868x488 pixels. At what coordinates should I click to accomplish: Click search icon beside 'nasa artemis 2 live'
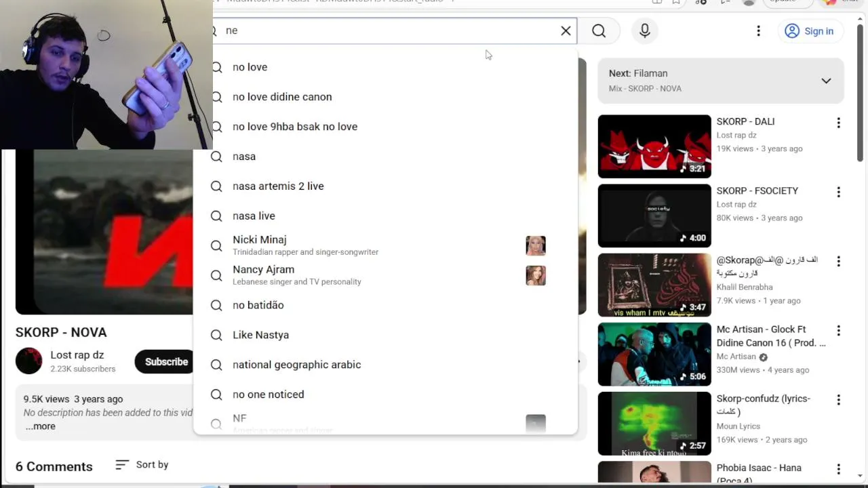216,186
